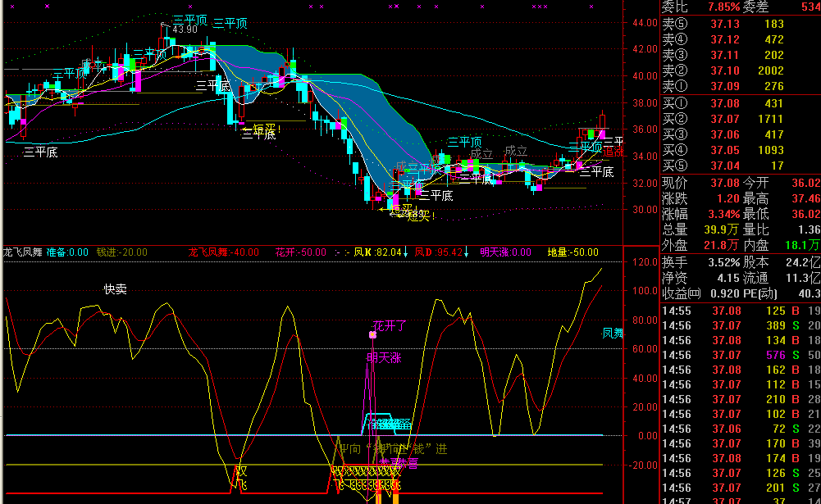Click the 钱进:-20.00 indicator line label
Image resolution: width=821 pixels, height=504 pixels.
[122, 252]
